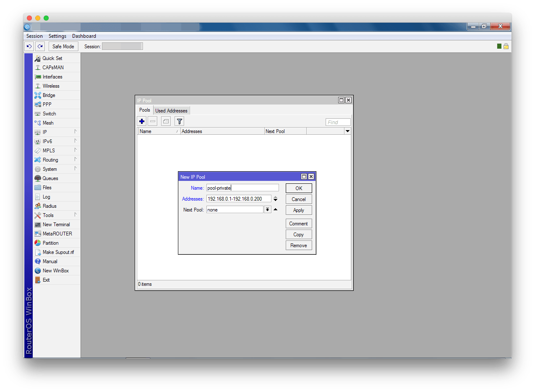Open column selector dropdown in pool table

(x=347, y=131)
